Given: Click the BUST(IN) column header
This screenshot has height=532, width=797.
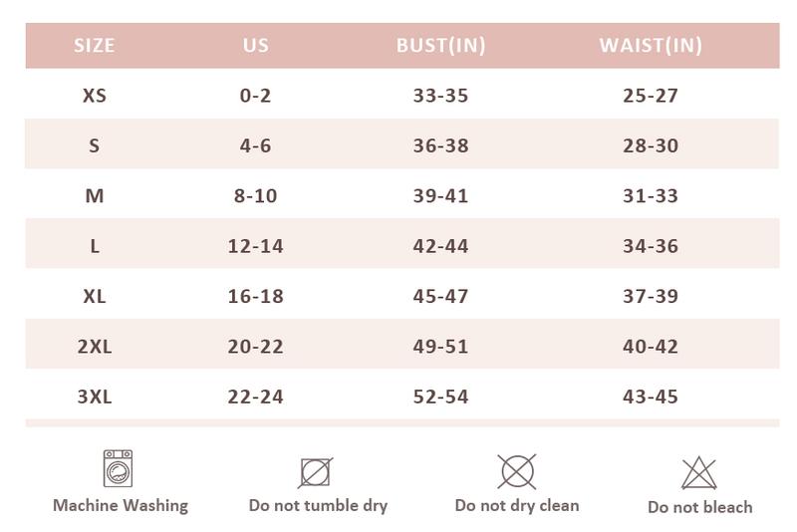Looking at the screenshot, I should click(x=440, y=45).
